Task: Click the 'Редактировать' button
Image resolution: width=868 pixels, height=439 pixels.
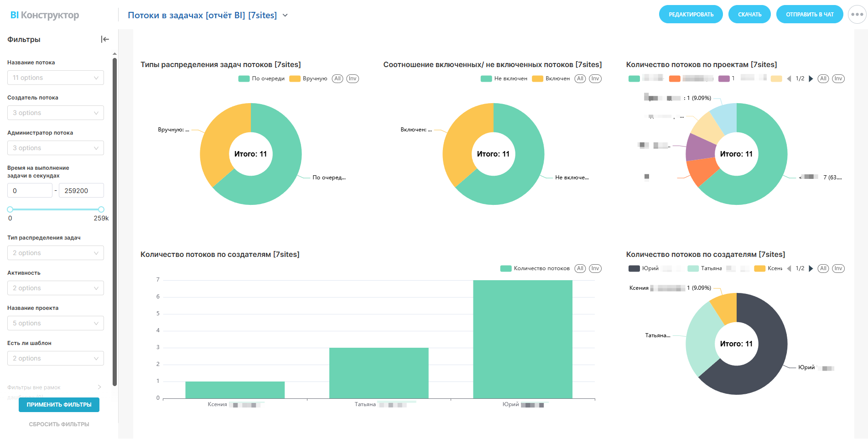Action: [691, 15]
